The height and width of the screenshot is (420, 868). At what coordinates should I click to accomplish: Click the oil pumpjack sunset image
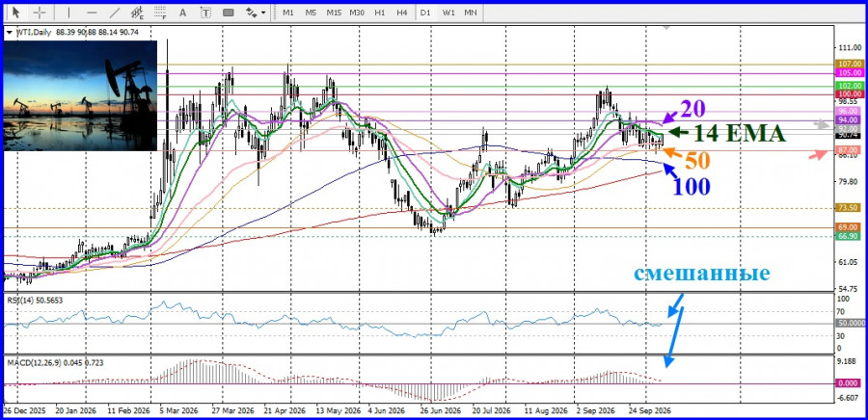(x=80, y=95)
